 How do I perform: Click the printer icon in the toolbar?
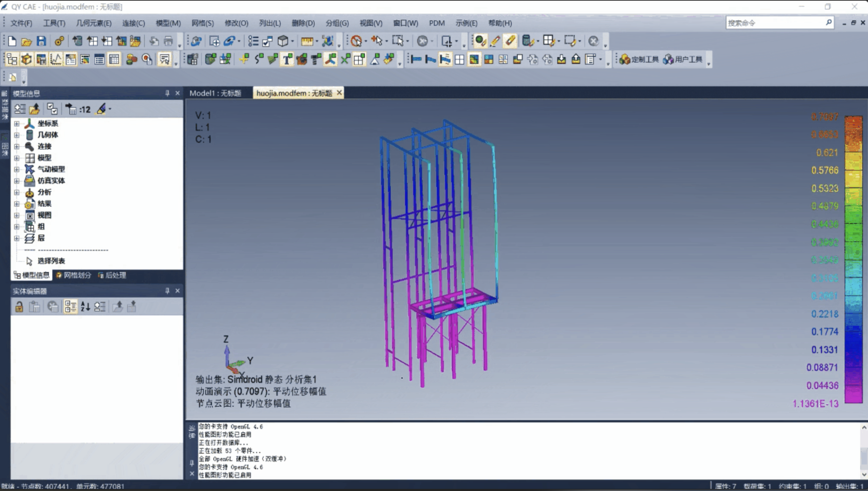click(x=169, y=41)
